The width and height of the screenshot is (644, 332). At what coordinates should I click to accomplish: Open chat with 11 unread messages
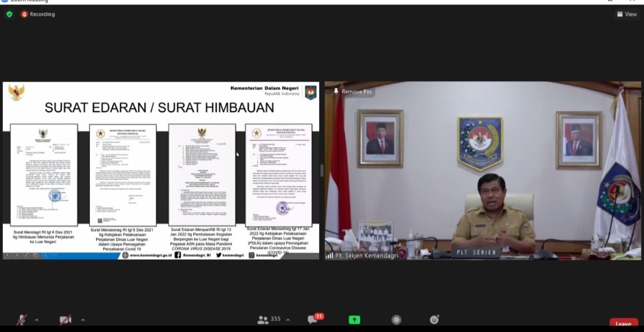pyautogui.click(x=314, y=320)
